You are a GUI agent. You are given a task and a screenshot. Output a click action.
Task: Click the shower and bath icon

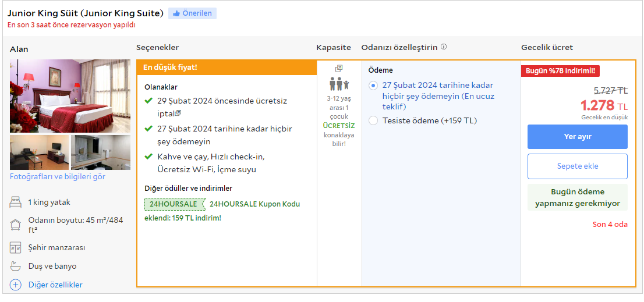16,267
